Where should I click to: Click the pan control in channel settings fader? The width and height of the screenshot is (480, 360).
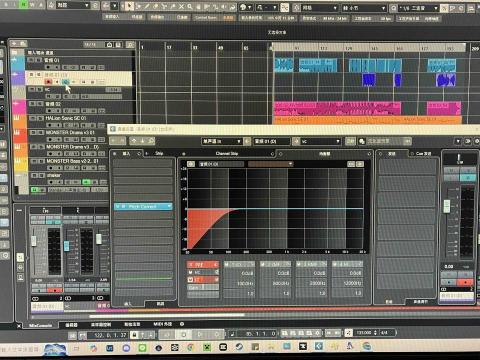coord(459,159)
